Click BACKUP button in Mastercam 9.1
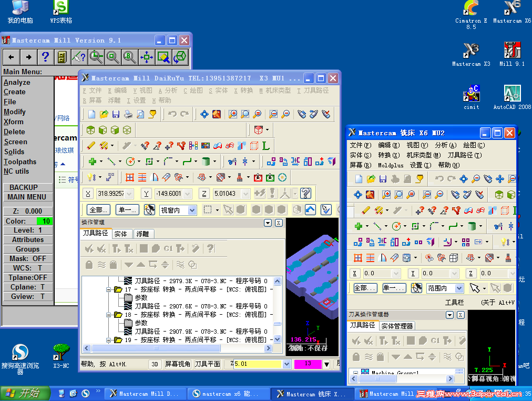The height and width of the screenshot is (401, 532). tap(28, 187)
